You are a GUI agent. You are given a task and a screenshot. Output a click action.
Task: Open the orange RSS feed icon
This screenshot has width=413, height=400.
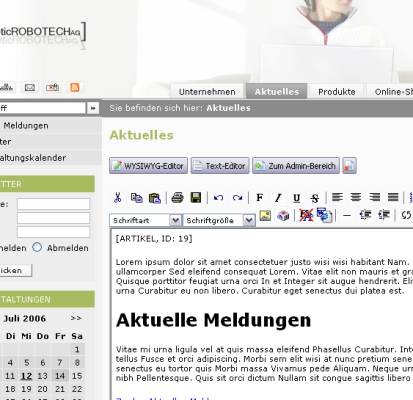[x=75, y=87]
